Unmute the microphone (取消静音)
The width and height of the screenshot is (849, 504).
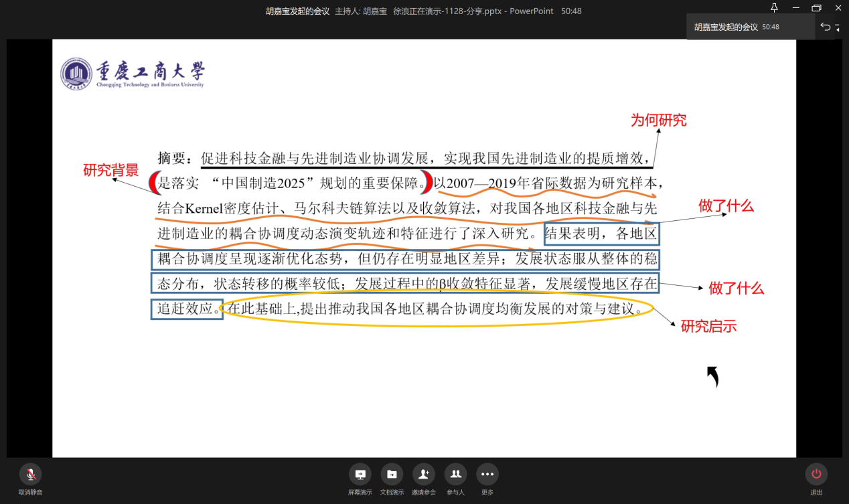(30, 475)
